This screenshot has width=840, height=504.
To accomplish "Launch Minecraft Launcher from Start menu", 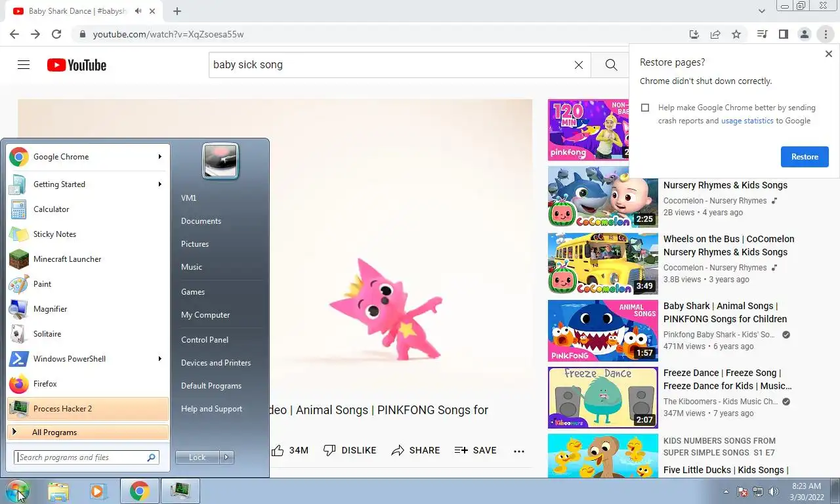I will click(x=88, y=259).
